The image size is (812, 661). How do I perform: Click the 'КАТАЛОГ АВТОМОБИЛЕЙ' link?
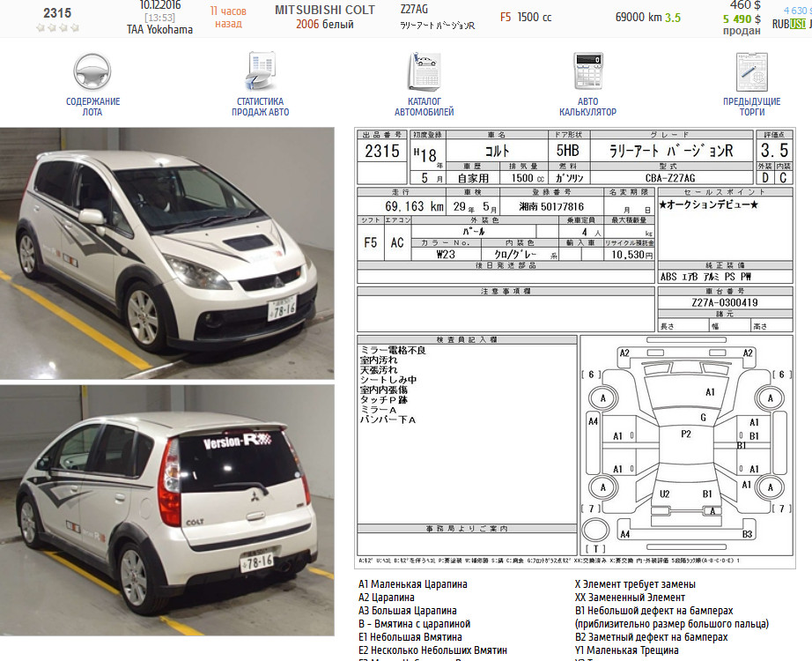coord(424,107)
